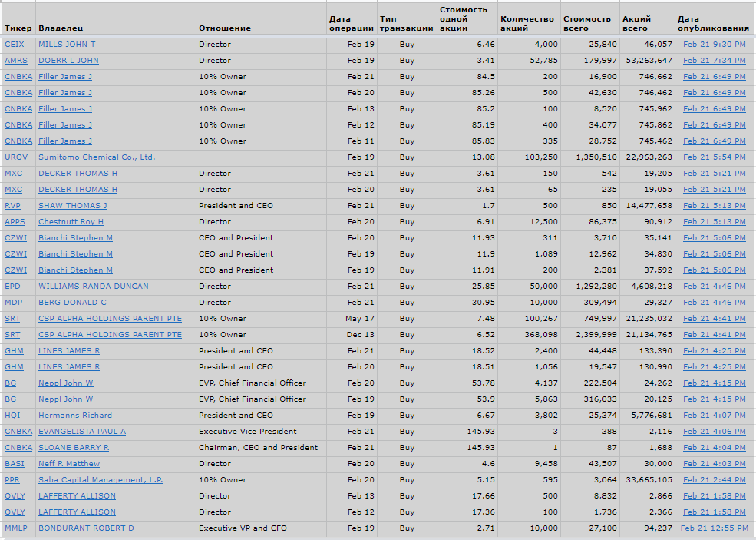Click SRT ticker in the Dec 13 row

tap(12, 335)
